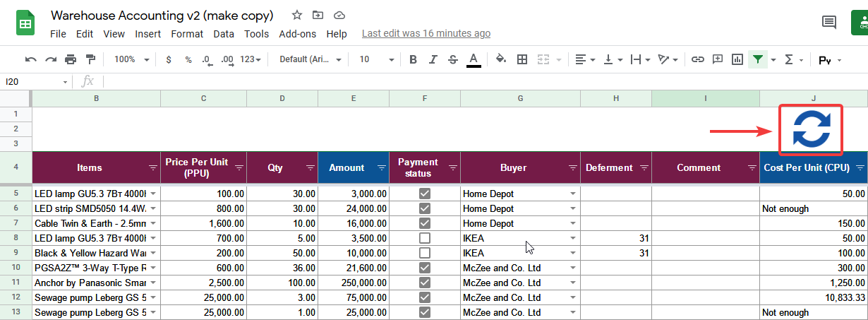Click the formula bar input
This screenshot has height=320, width=868.
tap(487, 81)
